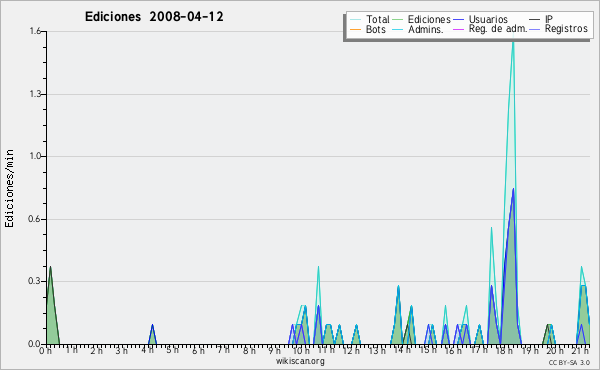The height and width of the screenshot is (370, 600).
Task: Click the Ediciones legend green line
Action: pos(398,19)
